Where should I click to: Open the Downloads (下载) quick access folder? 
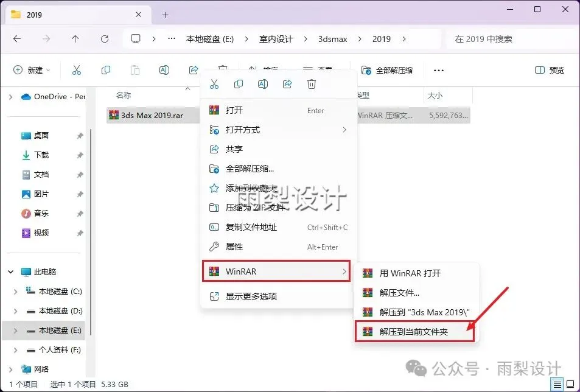[x=35, y=155]
